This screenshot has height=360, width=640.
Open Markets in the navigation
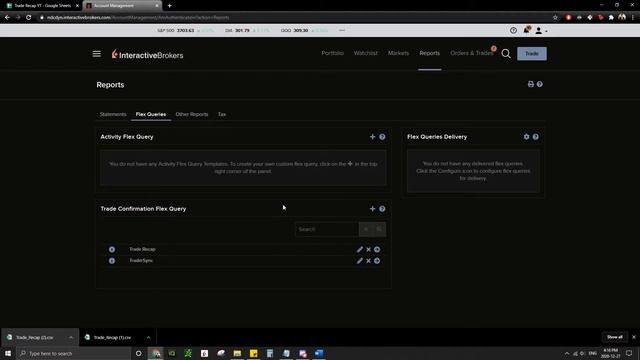click(x=398, y=53)
